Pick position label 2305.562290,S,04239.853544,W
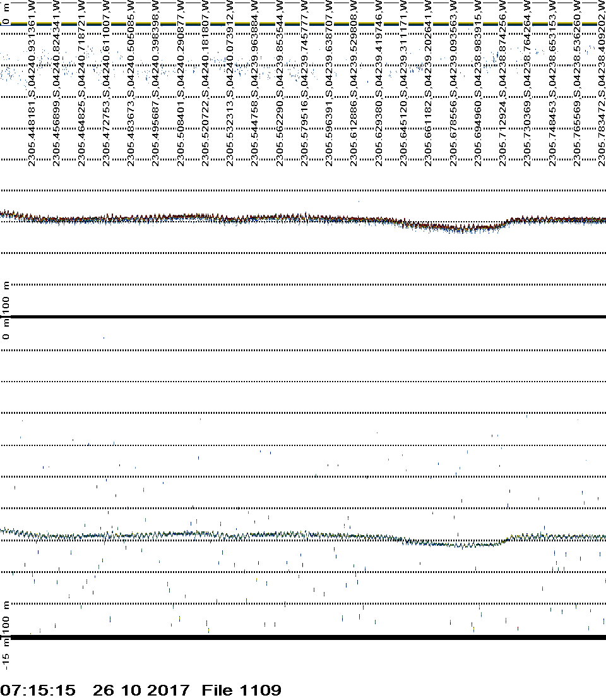Image resolution: width=606 pixels, height=700 pixels. pyautogui.click(x=280, y=83)
